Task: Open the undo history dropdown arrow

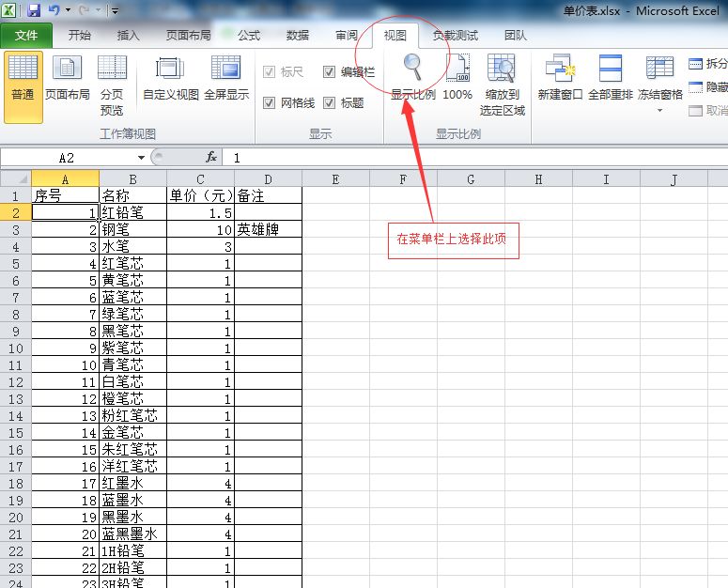Action: pos(68,9)
